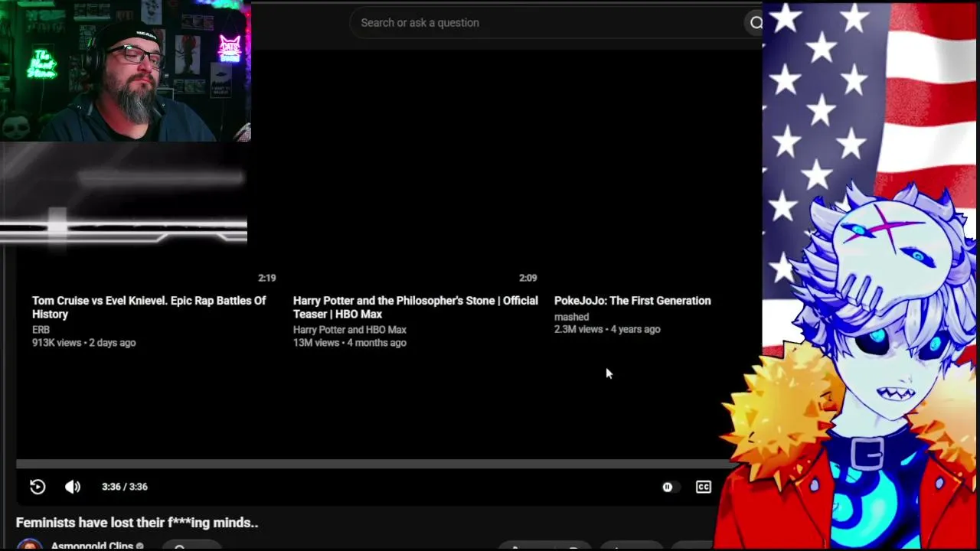Click '2.3M views • 4 years ago' text

pos(607,329)
